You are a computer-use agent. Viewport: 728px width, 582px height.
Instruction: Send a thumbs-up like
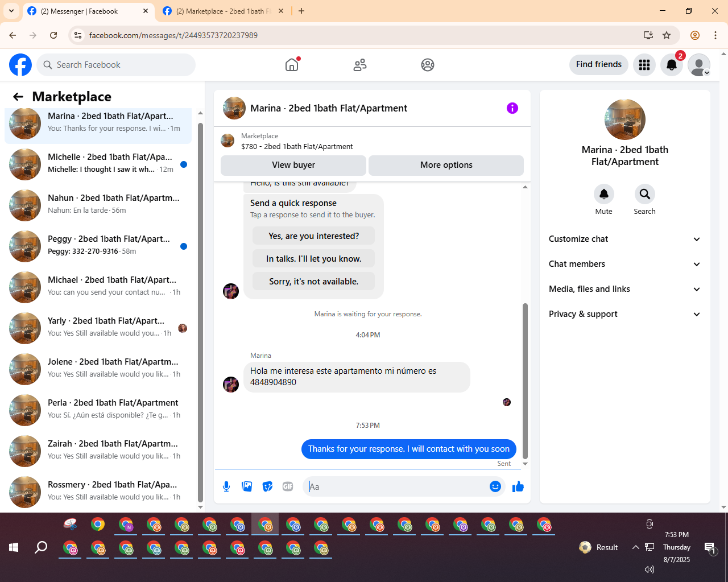pyautogui.click(x=518, y=486)
